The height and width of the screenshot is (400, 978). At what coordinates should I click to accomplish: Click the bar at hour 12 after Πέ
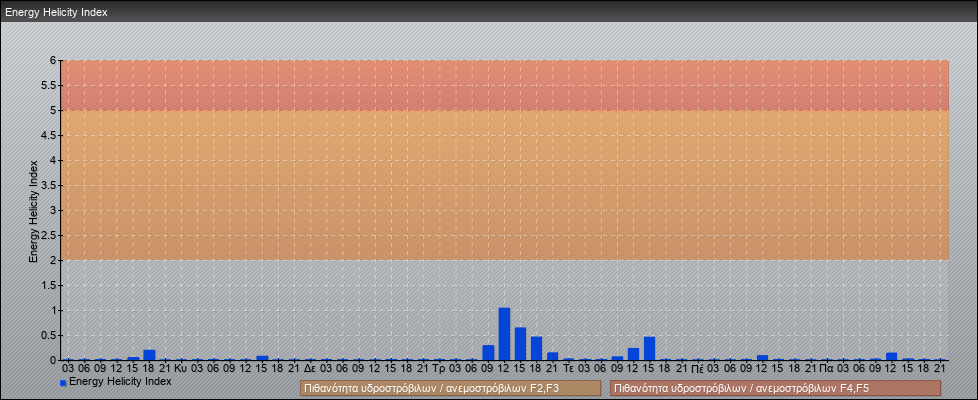762,358
